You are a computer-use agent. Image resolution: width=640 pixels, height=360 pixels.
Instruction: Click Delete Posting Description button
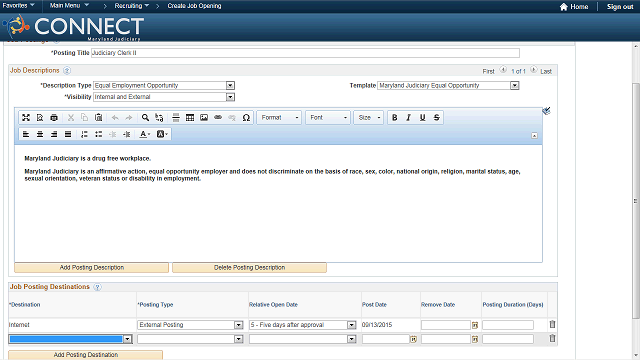tap(249, 267)
